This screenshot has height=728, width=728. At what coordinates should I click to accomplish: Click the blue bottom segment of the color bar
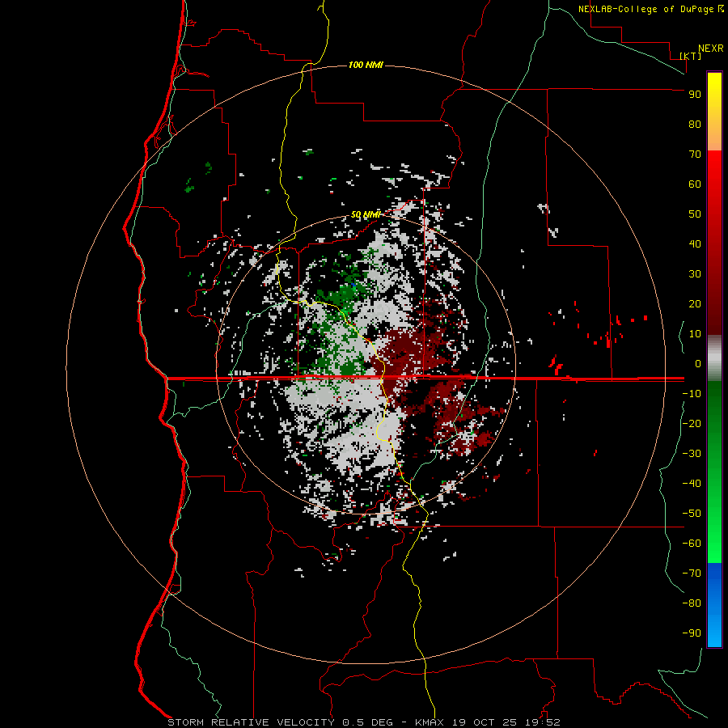click(x=714, y=605)
